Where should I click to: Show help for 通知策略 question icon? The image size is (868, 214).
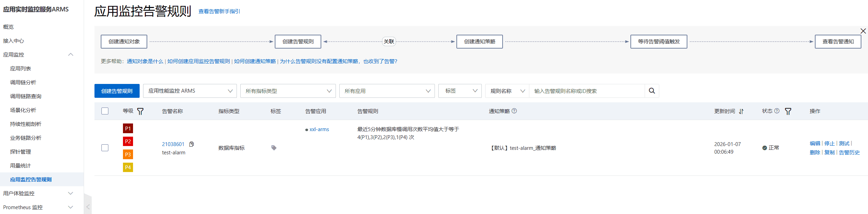click(514, 111)
